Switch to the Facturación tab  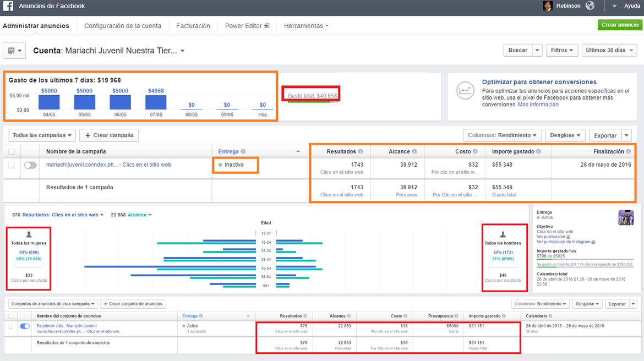pos(193,25)
